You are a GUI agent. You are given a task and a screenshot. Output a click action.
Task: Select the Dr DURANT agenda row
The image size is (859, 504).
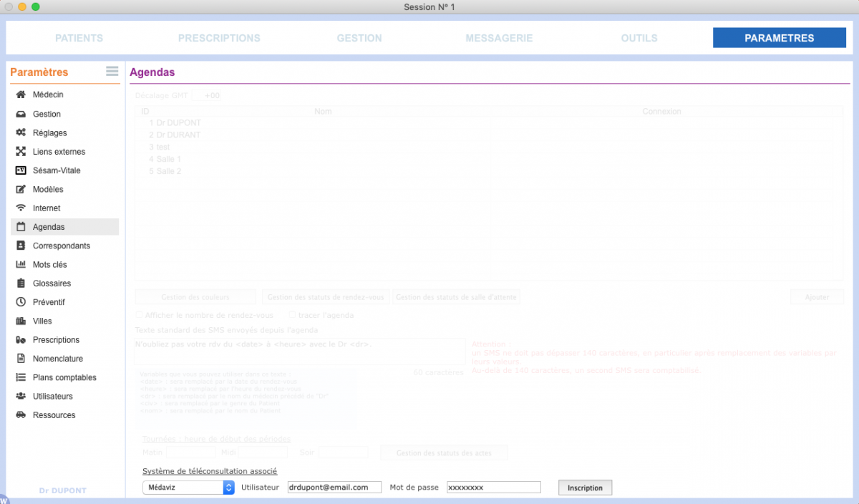[485, 135]
